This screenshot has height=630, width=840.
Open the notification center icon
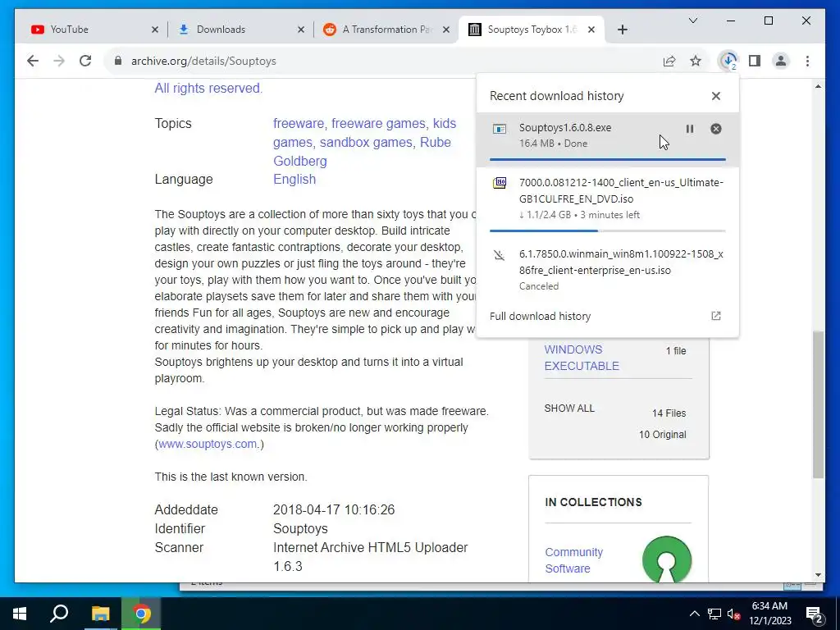coord(815,614)
